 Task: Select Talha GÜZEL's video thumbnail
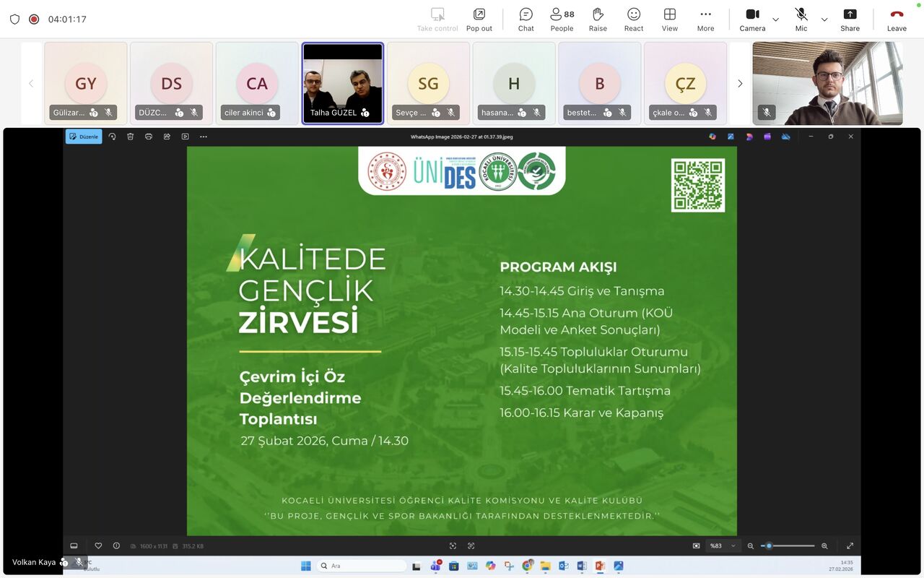(x=343, y=83)
